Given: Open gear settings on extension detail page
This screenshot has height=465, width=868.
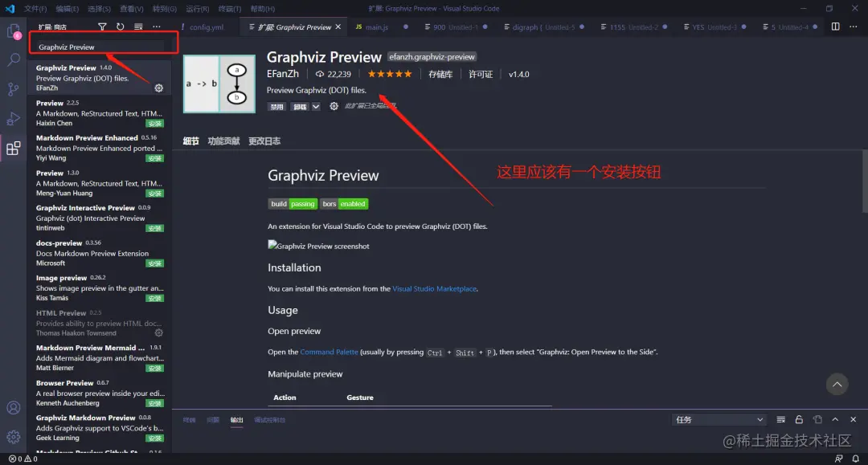Looking at the screenshot, I should pyautogui.click(x=334, y=106).
